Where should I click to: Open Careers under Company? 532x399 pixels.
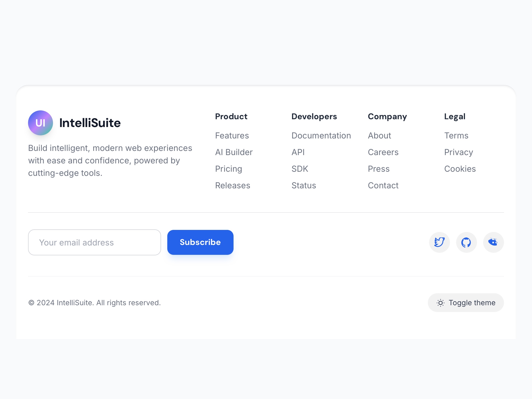tap(383, 152)
